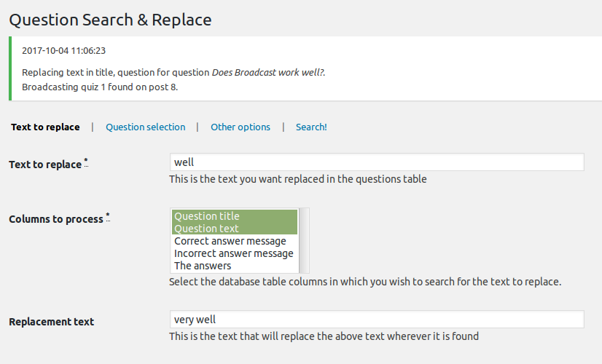Switch to the Question selection tab
The height and width of the screenshot is (364, 602).
pyautogui.click(x=145, y=127)
